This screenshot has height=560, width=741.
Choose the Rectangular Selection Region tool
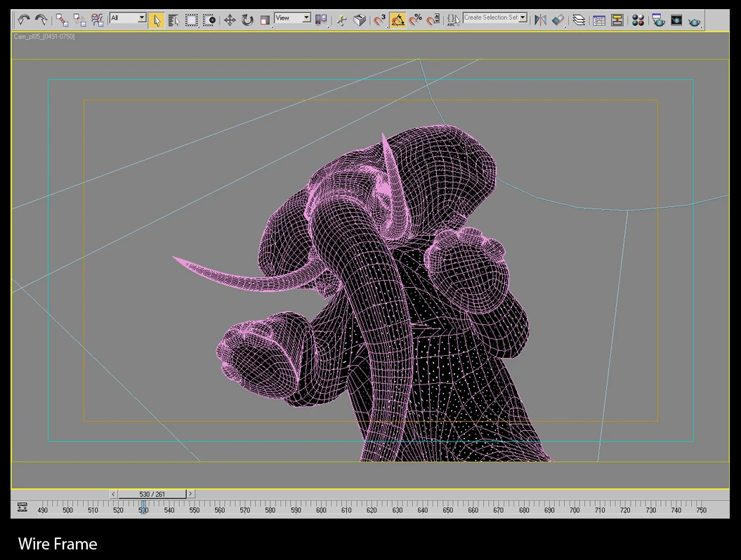click(x=191, y=20)
